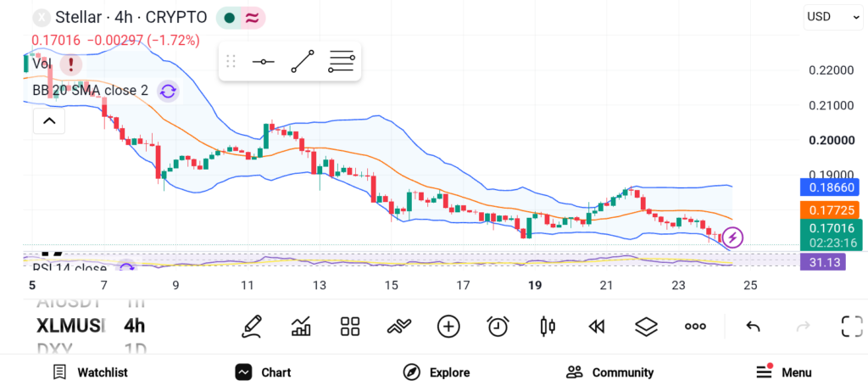Click the 0.17016 price in the header

(x=55, y=41)
